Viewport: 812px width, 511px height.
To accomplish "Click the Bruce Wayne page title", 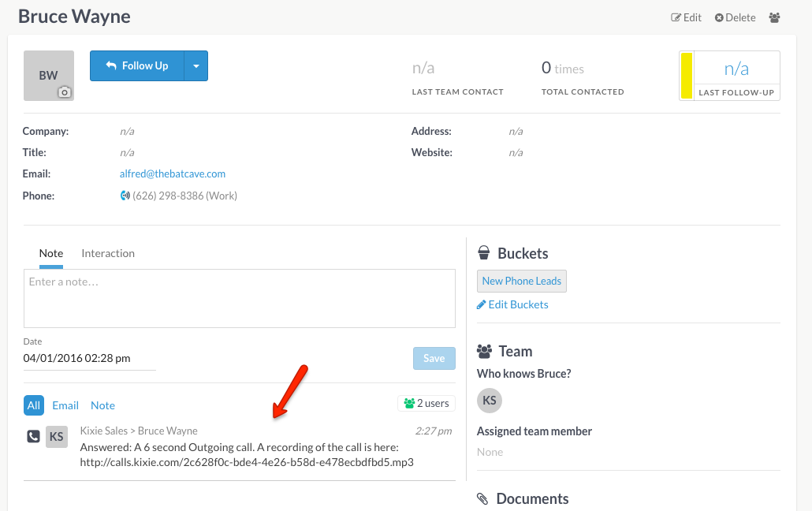I will click(75, 17).
